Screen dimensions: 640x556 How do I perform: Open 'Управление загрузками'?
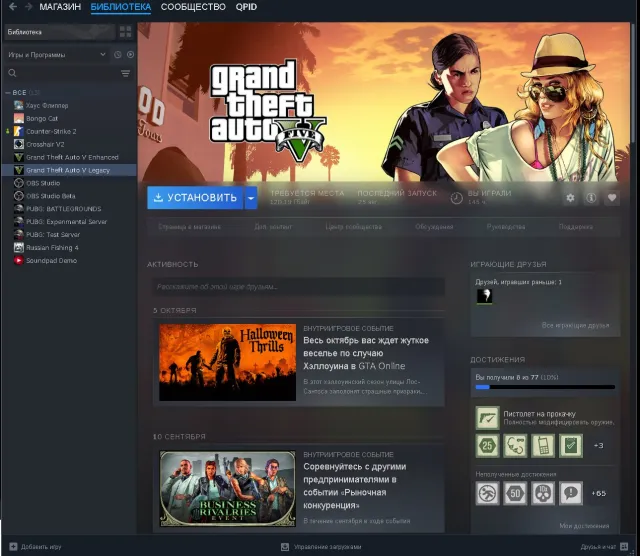327,547
